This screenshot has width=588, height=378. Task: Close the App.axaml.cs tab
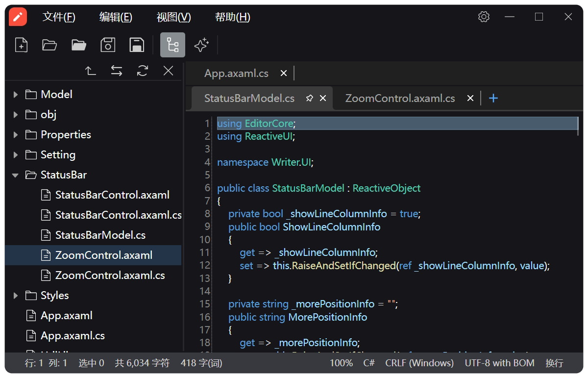coord(284,73)
